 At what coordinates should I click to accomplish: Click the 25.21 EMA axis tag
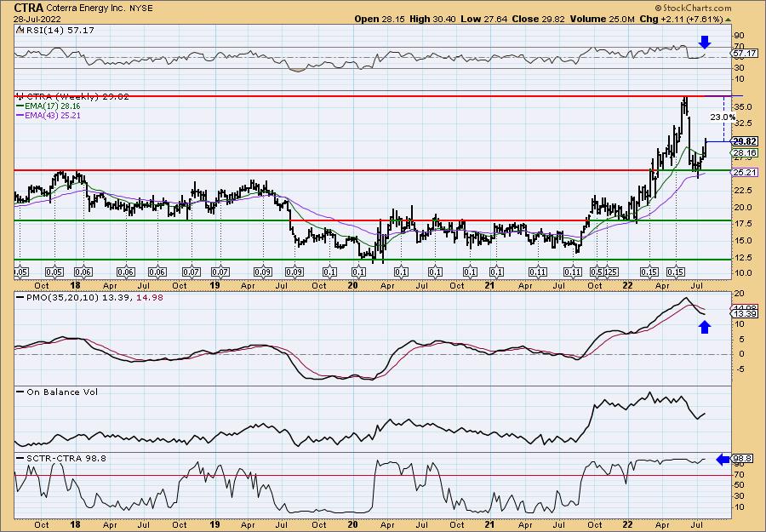[746, 173]
